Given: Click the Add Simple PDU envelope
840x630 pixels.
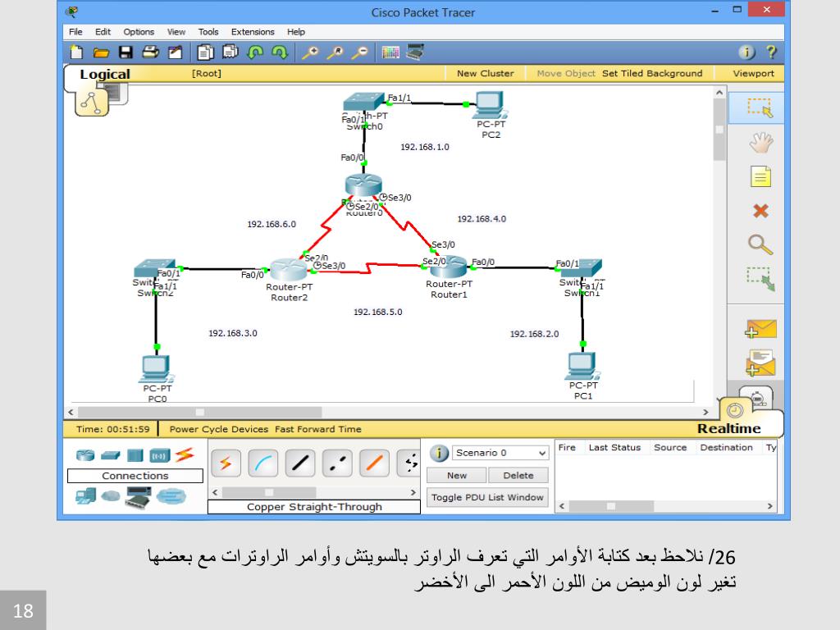Looking at the screenshot, I should (x=760, y=329).
